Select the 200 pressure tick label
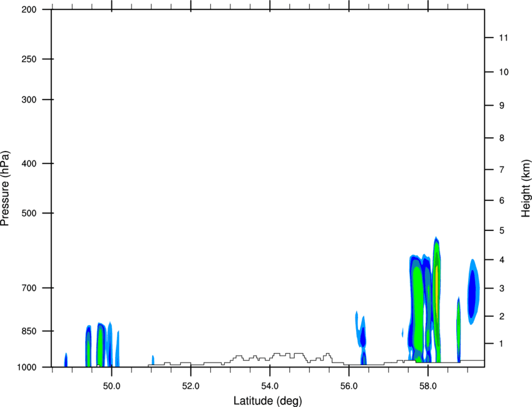532x407 pixels. pyautogui.click(x=29, y=10)
